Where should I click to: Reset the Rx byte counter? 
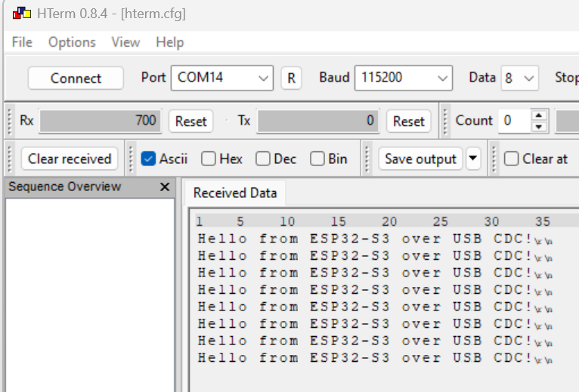(x=190, y=121)
